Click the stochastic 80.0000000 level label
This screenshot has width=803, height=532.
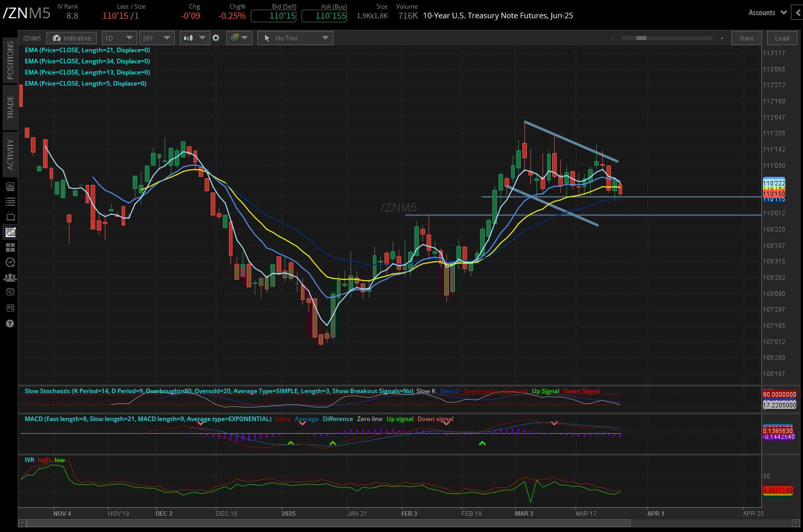click(x=779, y=394)
